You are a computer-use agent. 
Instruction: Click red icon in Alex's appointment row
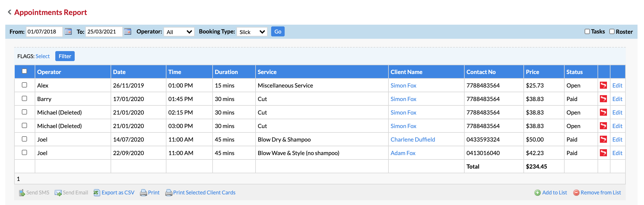[603, 85]
